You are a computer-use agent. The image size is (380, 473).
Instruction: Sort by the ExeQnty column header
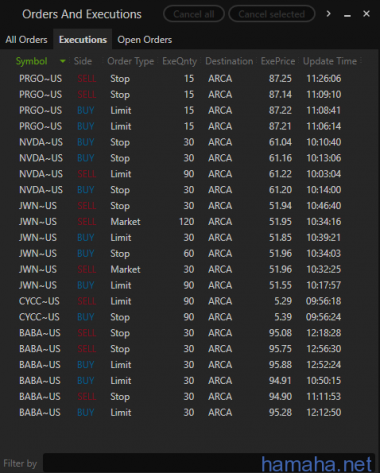point(179,61)
